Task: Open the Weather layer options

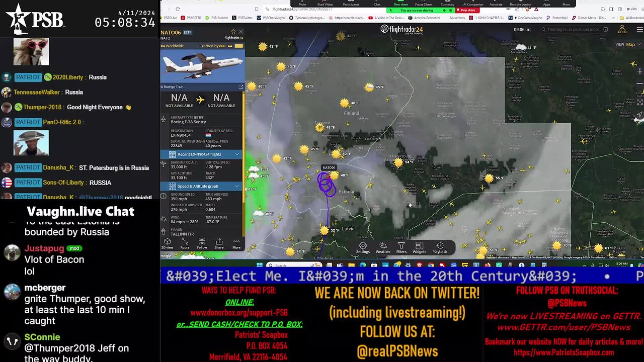Action: point(383,248)
